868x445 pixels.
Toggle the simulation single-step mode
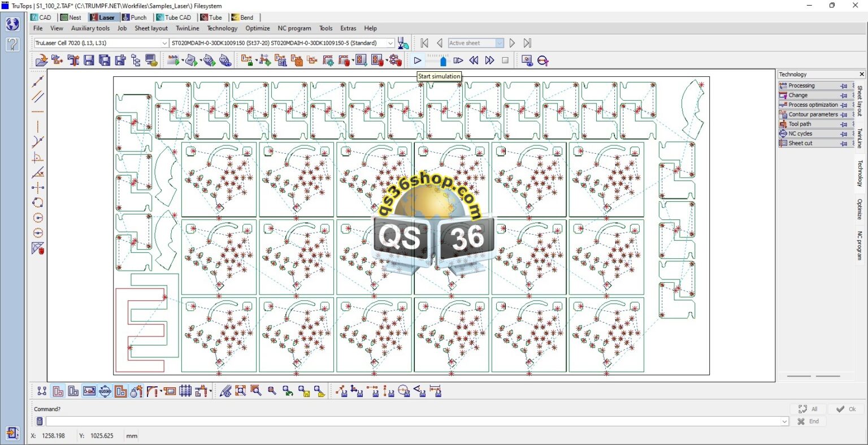tap(459, 61)
